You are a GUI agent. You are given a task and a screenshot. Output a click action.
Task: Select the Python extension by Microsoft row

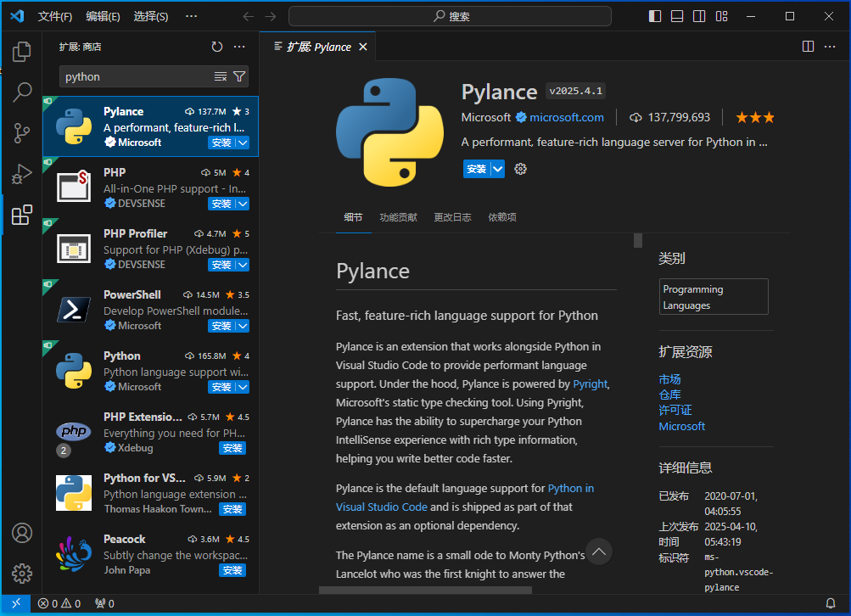click(x=150, y=372)
